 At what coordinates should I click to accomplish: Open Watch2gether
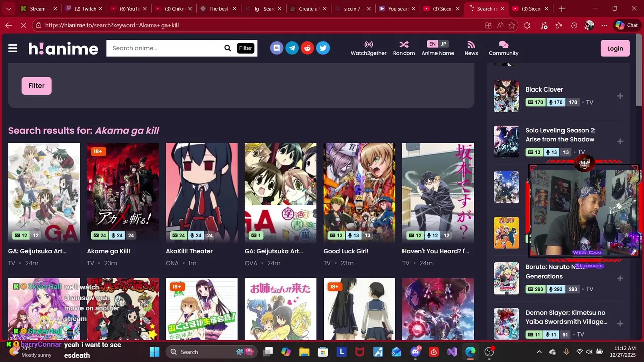[x=369, y=48]
